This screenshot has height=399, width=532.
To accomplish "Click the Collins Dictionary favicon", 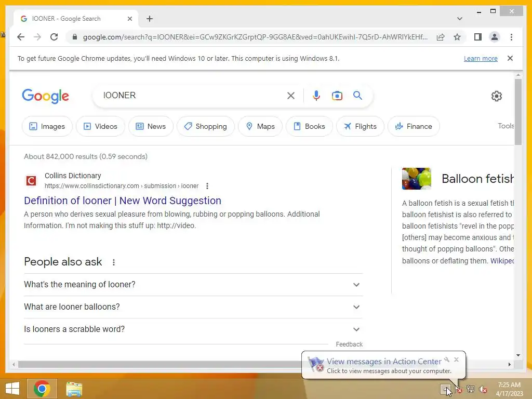I will click(31, 180).
